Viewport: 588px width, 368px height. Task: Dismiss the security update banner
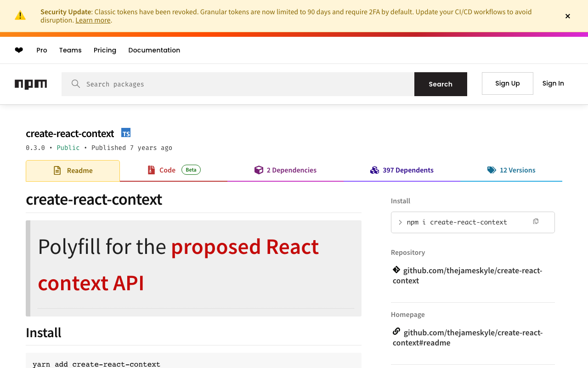tap(568, 16)
